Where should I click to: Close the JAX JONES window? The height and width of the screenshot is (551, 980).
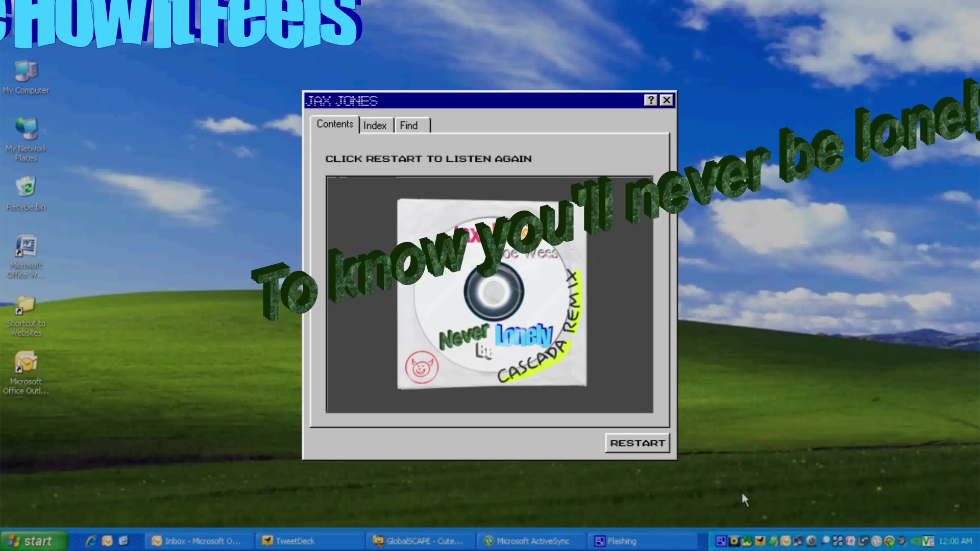coord(667,100)
